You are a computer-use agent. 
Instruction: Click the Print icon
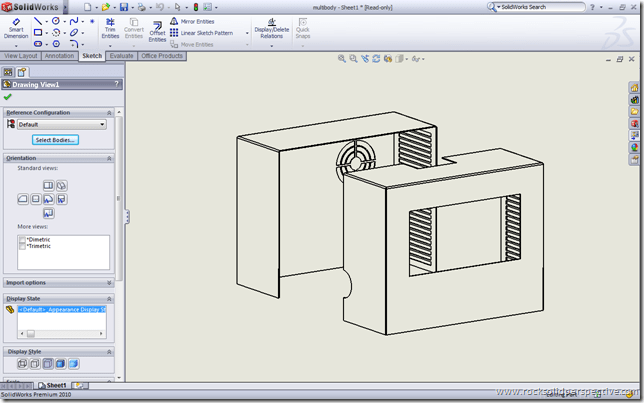(142, 7)
